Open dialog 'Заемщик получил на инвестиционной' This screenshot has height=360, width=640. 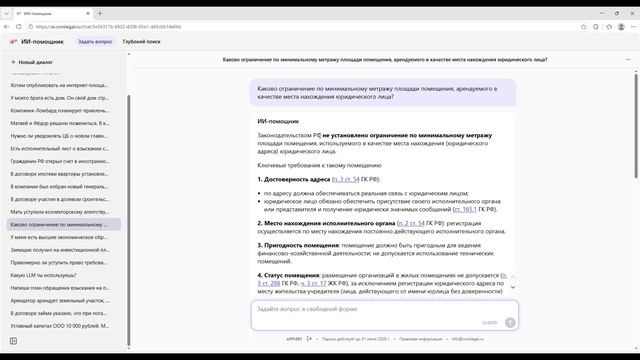(59, 250)
